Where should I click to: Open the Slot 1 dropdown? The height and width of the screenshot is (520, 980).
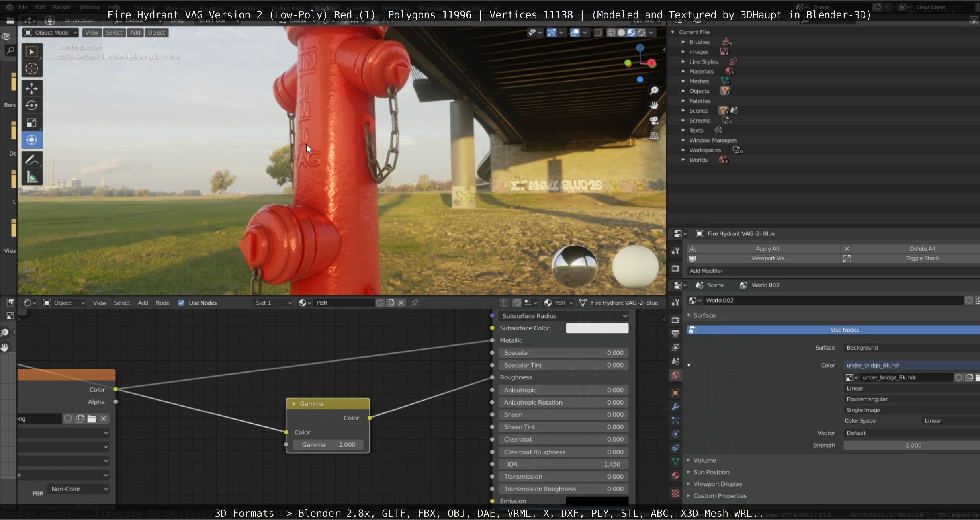(273, 303)
